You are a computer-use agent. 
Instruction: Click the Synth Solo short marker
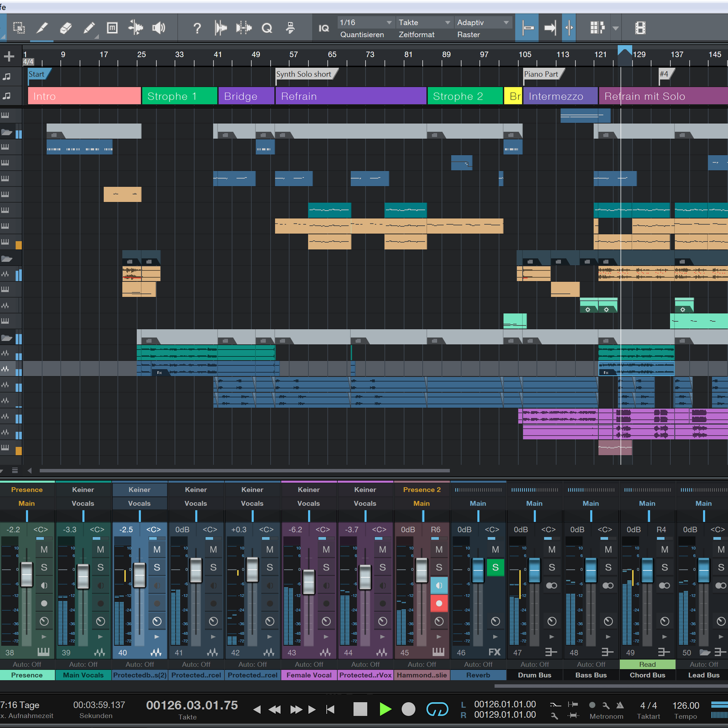click(305, 74)
